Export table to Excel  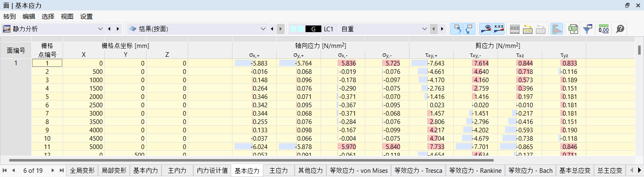pos(573,29)
